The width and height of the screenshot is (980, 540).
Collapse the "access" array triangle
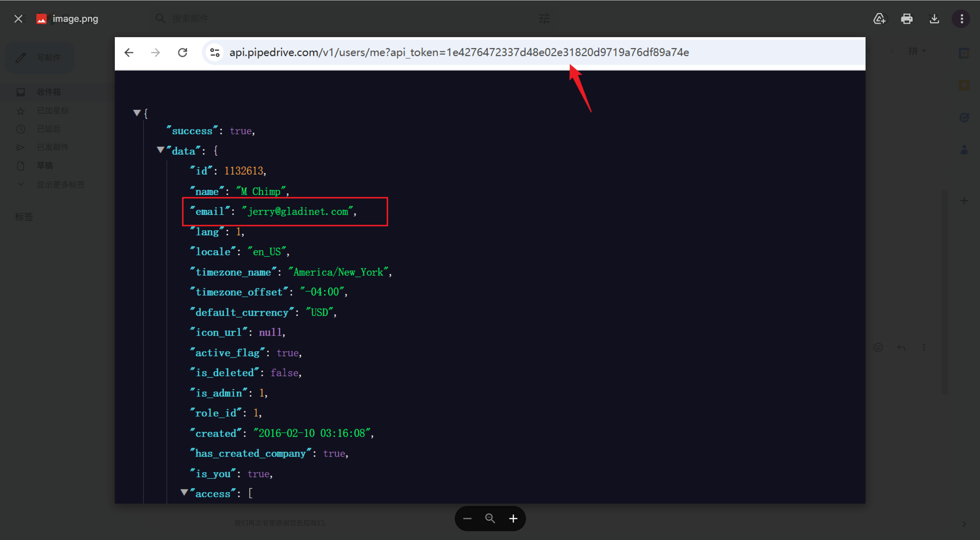click(184, 492)
